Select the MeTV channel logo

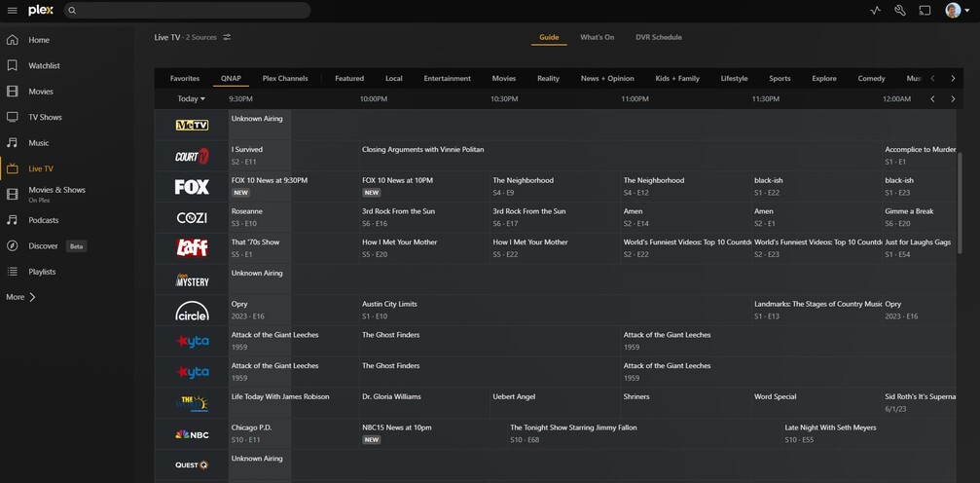pyautogui.click(x=192, y=125)
